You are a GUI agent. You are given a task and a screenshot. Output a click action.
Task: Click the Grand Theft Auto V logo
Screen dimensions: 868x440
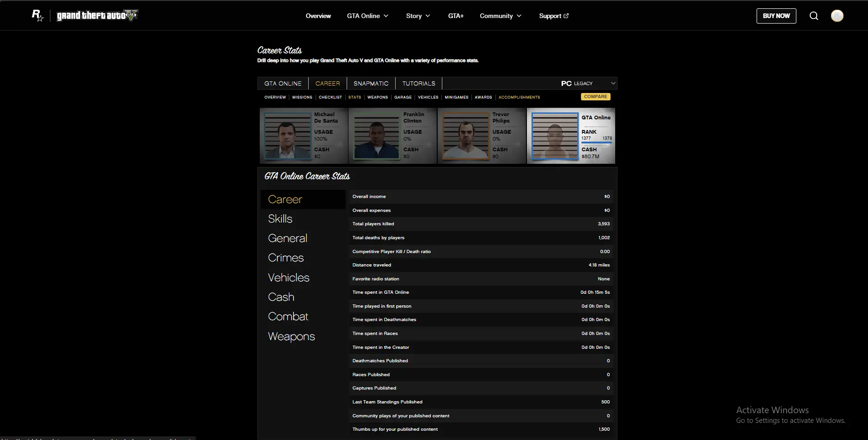(97, 16)
